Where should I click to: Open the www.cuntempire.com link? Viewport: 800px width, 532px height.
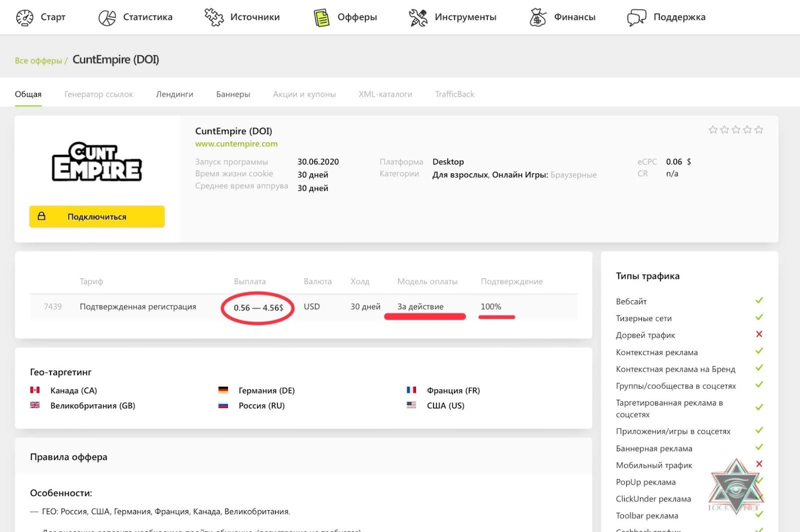[236, 144]
